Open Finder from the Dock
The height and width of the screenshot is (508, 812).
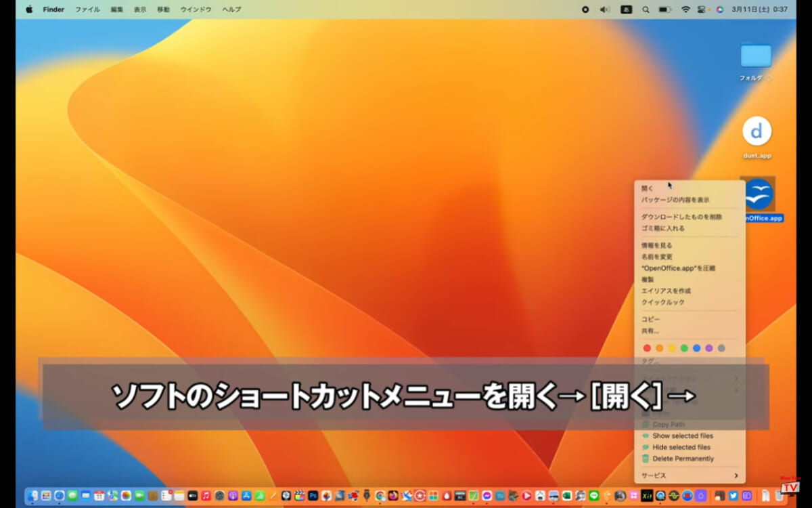point(32,496)
